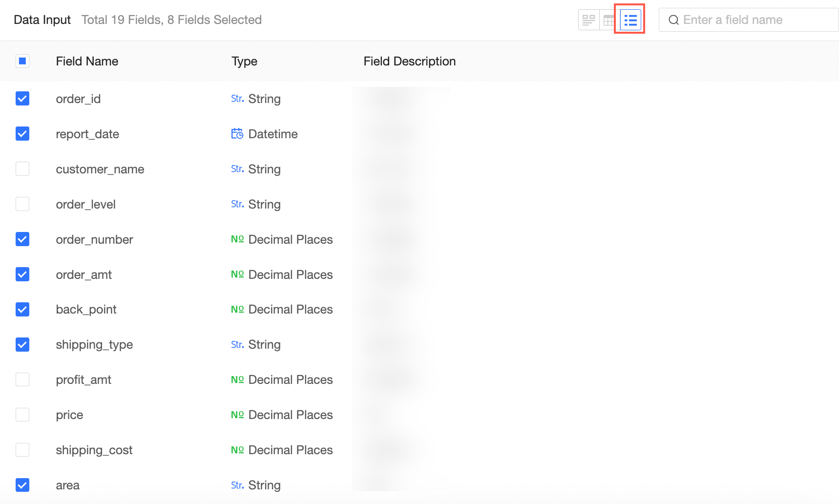Image resolution: width=839 pixels, height=504 pixels.
Task: Click the String type label for area
Action: (x=264, y=485)
